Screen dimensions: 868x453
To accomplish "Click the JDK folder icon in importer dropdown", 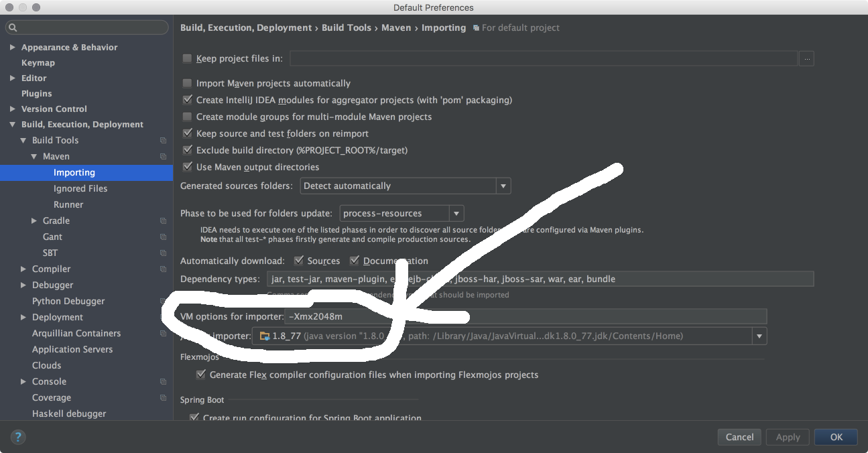I will tap(265, 336).
